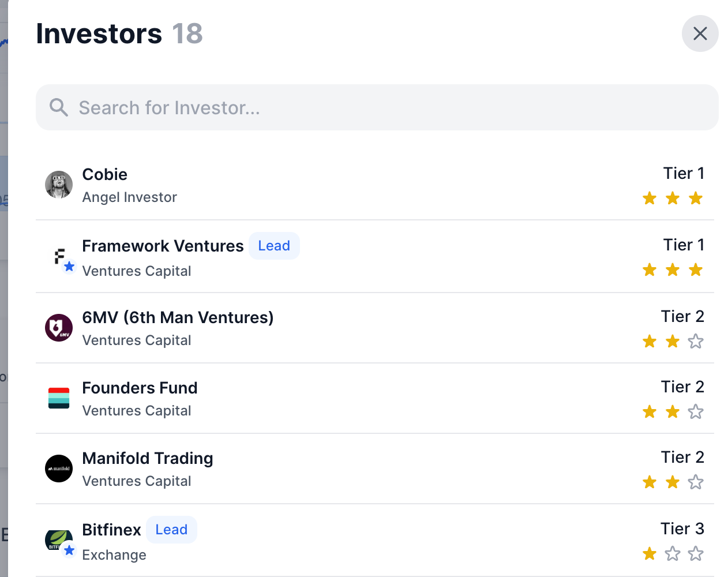Viewport: 728px width, 577px height.
Task: Enable the empty third star for Founders Fund
Action: pyautogui.click(x=695, y=411)
